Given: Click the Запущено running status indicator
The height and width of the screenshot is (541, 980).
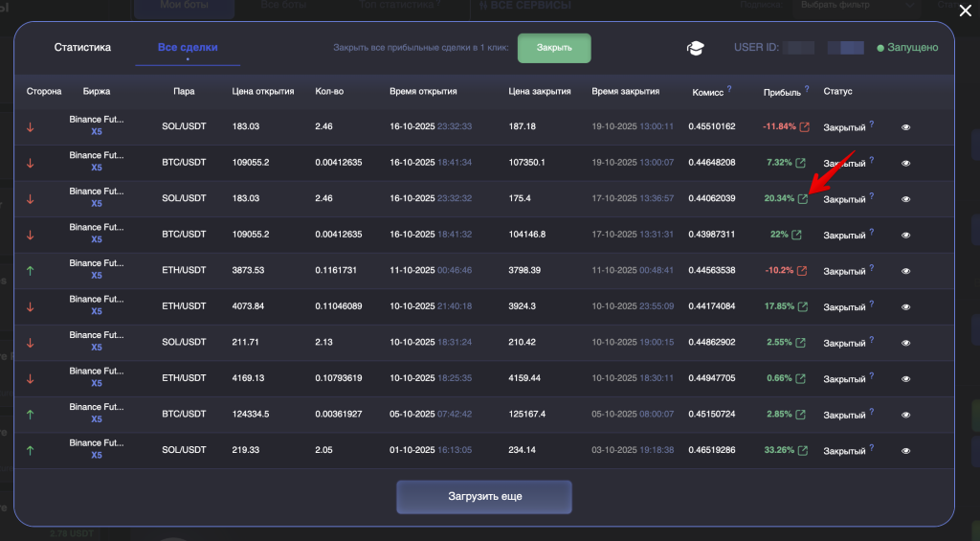Looking at the screenshot, I should pos(907,48).
